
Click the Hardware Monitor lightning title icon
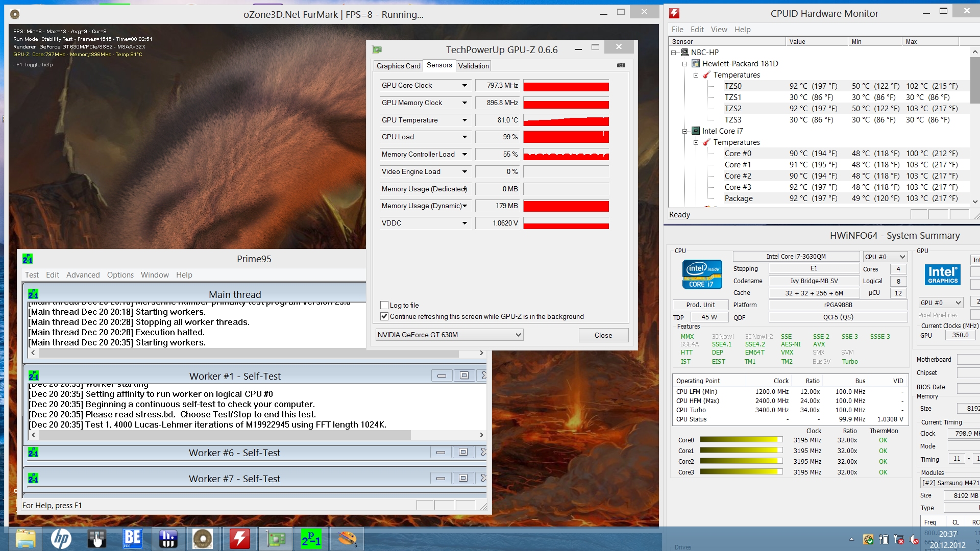[674, 13]
